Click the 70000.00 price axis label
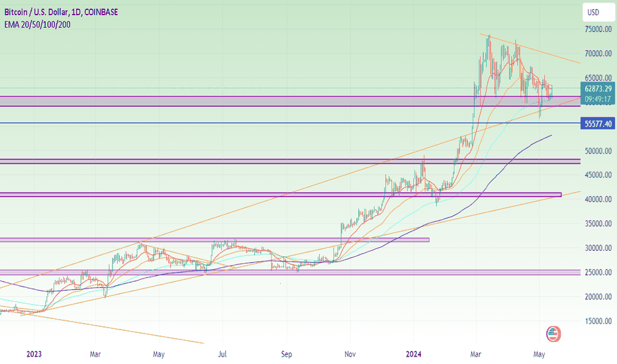This screenshot has height=364, width=617. click(x=598, y=54)
